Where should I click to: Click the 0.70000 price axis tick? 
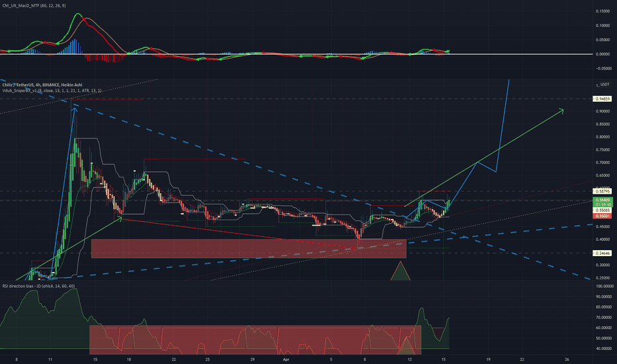click(x=603, y=163)
